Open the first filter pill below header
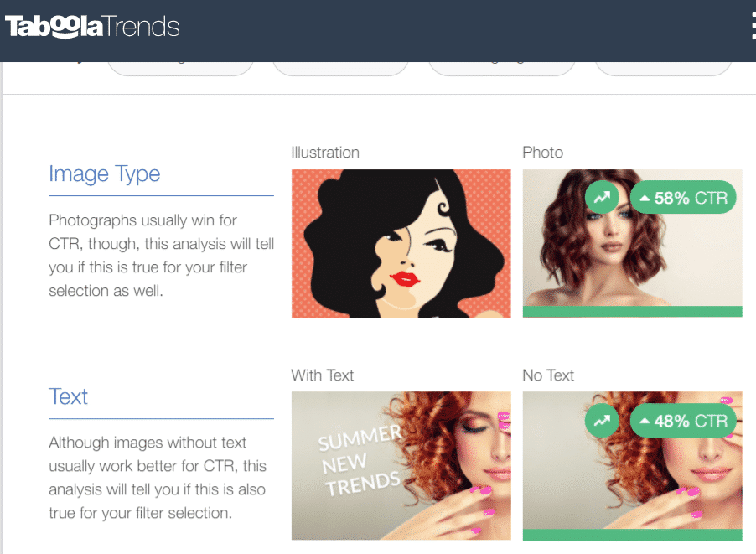 coord(180,69)
